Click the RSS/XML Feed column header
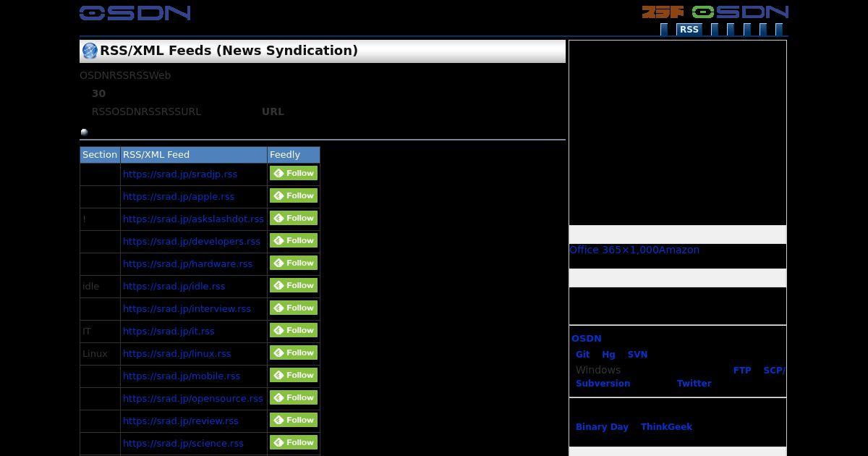Viewport: 868px width, 456px height. [194, 154]
